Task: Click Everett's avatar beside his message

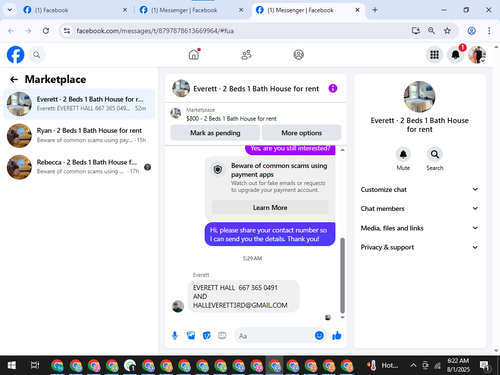Action: coord(178,306)
